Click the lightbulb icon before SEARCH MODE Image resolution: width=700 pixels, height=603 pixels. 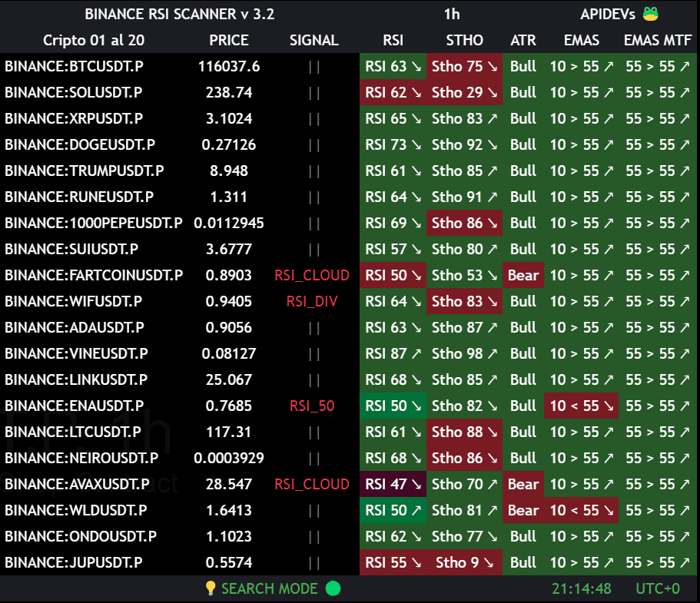coord(211,588)
